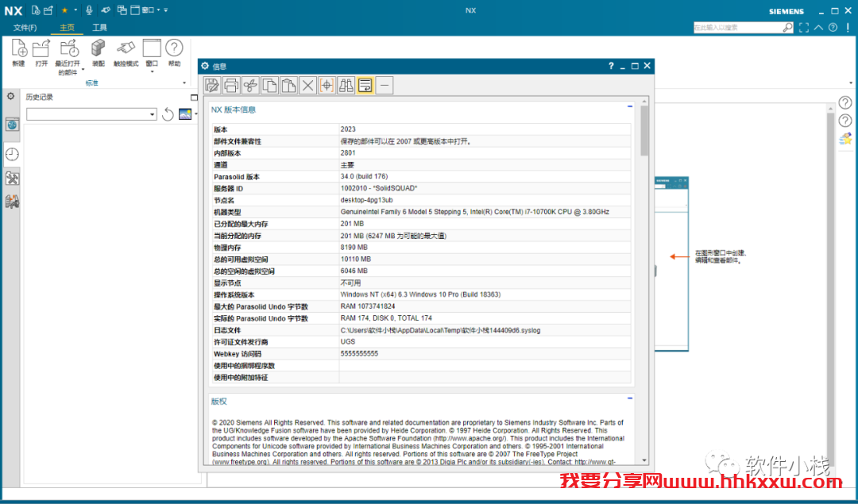Screen dimensions: 858x504
Task: Open the 文件(F) menu
Action: pos(25,27)
